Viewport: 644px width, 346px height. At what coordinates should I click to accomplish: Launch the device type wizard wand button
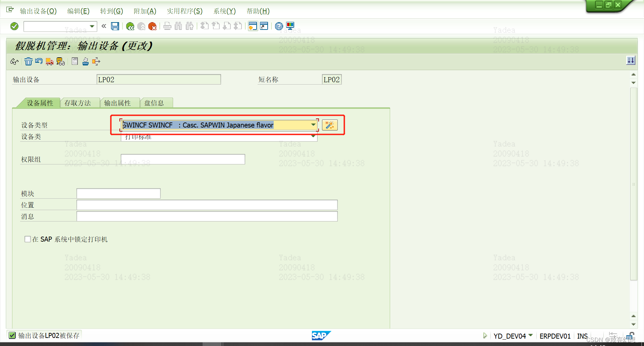point(330,125)
